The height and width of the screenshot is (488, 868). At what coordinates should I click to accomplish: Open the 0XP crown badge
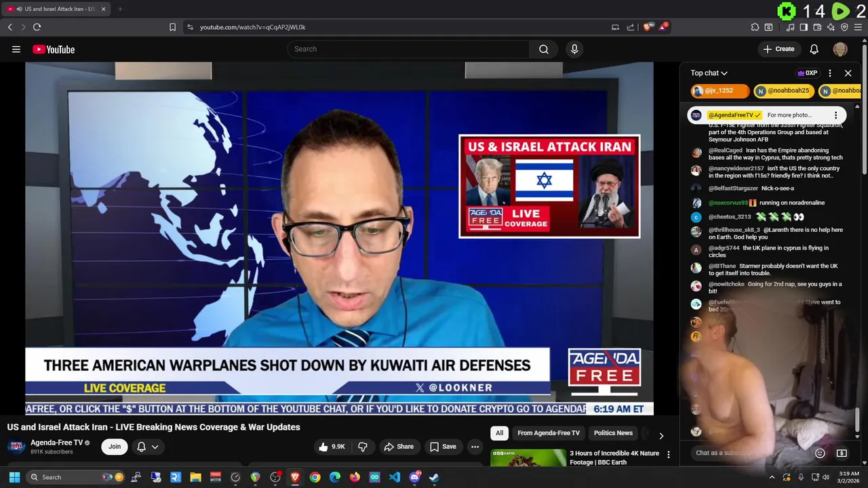click(x=807, y=73)
